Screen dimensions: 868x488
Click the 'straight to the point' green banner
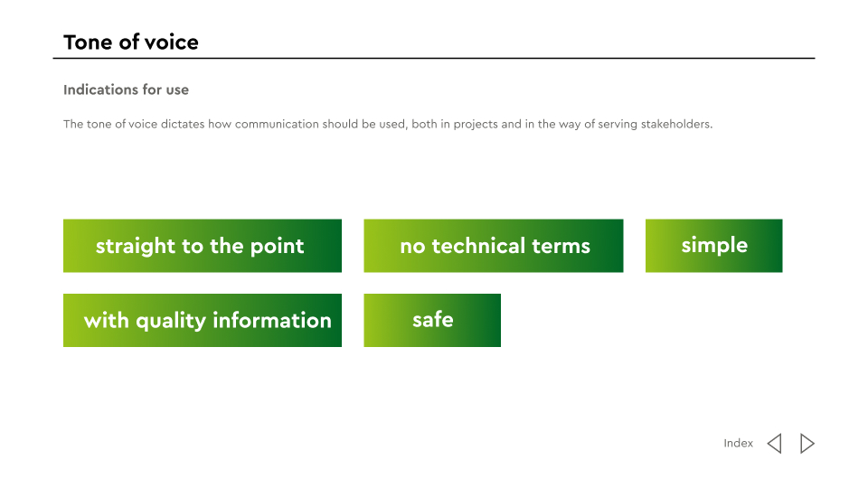coord(203,246)
